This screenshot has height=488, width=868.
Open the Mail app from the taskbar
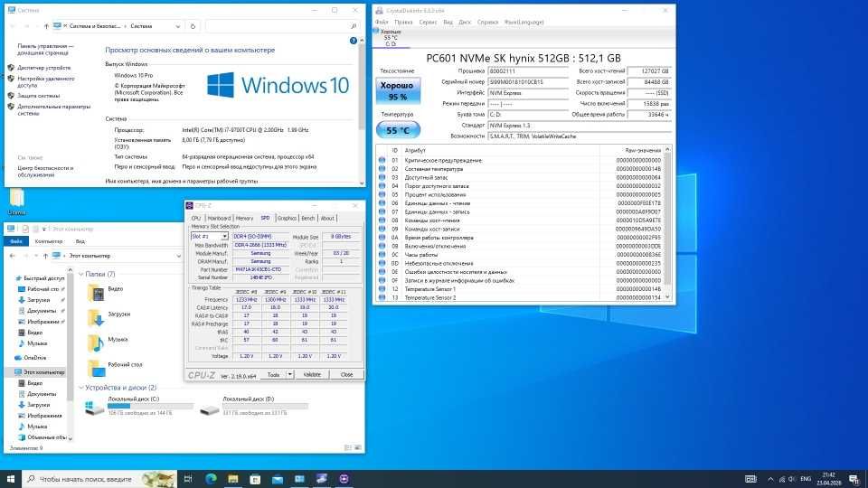click(x=278, y=479)
